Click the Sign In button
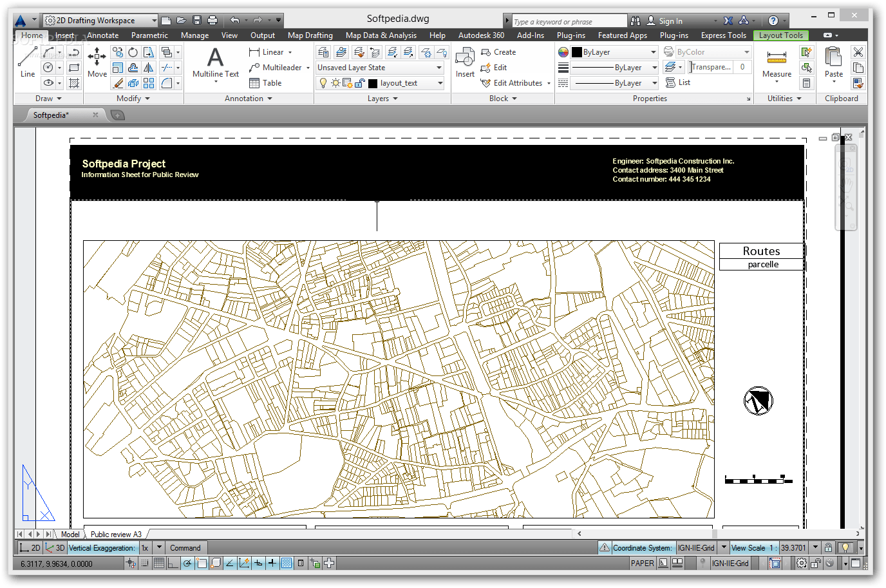Image resolution: width=886 pixels, height=588 pixels. click(x=664, y=21)
